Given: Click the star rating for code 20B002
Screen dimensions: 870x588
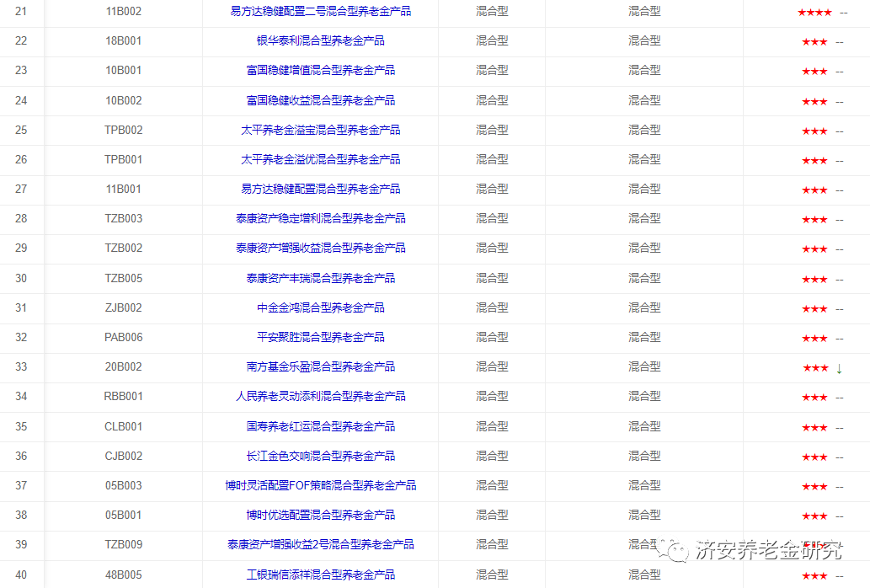Looking at the screenshot, I should click(815, 368).
